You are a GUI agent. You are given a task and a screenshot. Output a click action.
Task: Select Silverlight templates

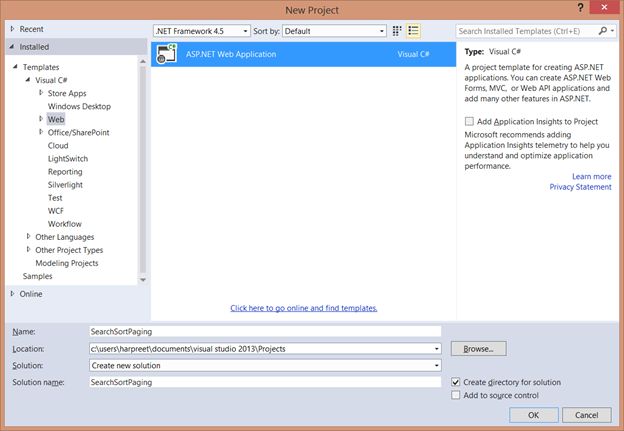point(65,185)
